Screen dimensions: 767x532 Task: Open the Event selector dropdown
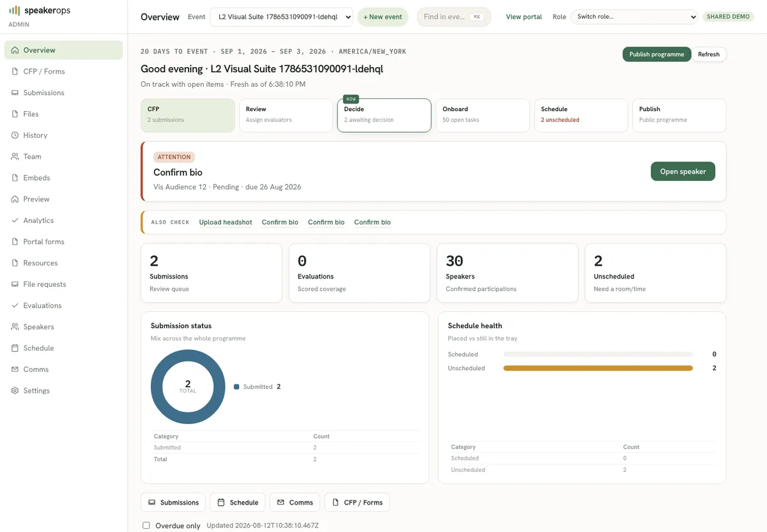click(281, 17)
